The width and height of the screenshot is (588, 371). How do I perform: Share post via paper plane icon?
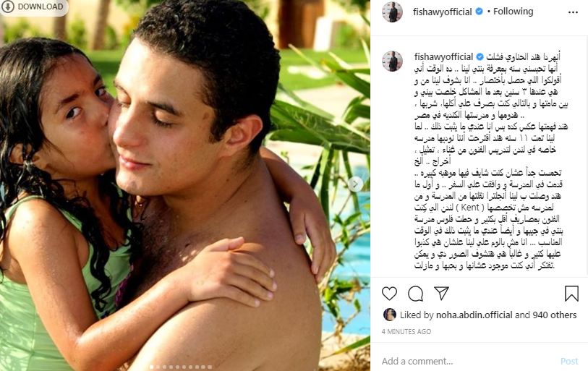point(441,293)
